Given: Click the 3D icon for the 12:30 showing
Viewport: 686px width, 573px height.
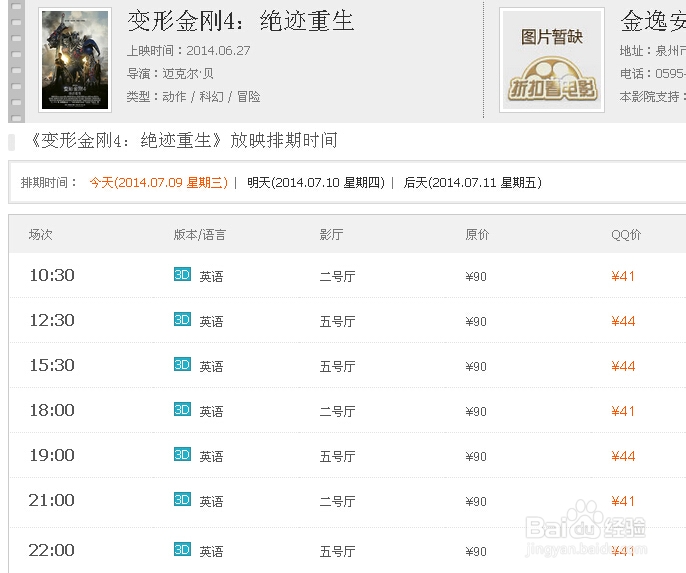Looking at the screenshot, I should tap(182, 319).
